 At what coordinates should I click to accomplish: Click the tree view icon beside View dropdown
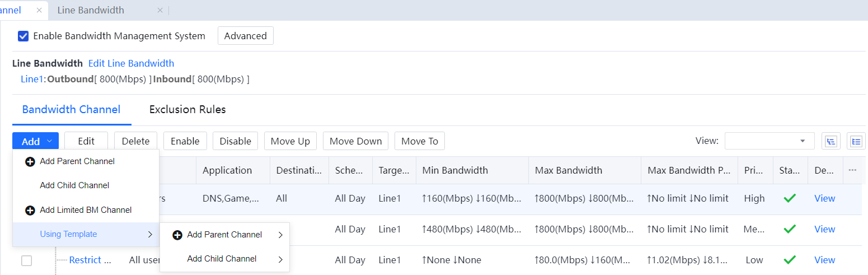pyautogui.click(x=831, y=142)
